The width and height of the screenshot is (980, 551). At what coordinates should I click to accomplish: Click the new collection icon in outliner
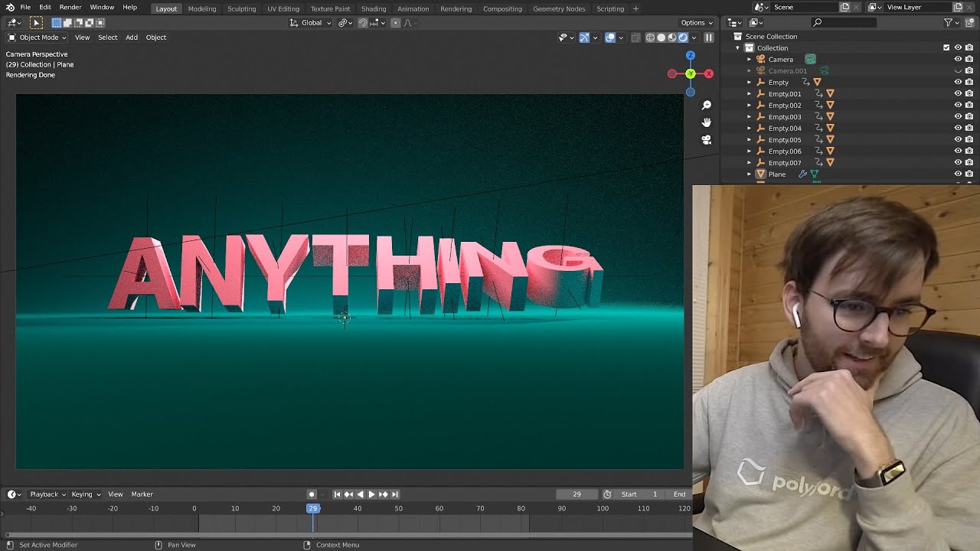[x=969, y=23]
